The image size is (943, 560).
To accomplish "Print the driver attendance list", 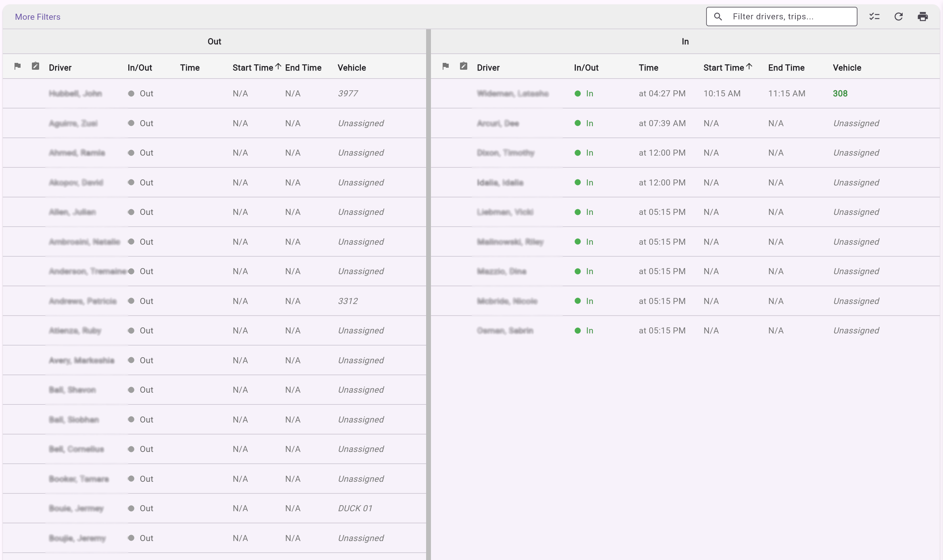I will [x=923, y=17].
